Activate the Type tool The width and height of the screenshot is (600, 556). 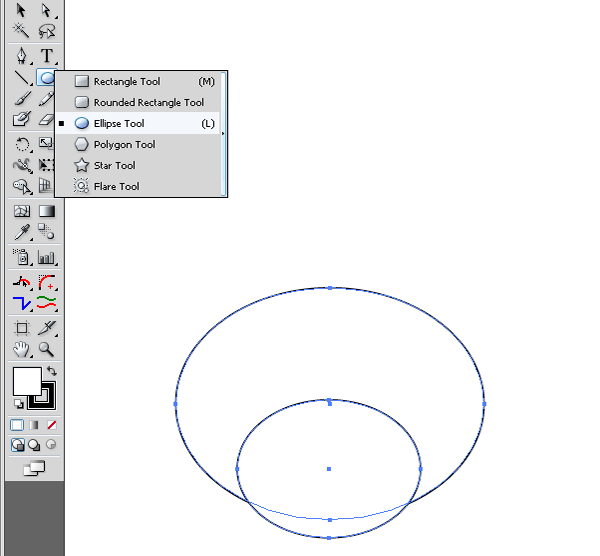coord(47,56)
